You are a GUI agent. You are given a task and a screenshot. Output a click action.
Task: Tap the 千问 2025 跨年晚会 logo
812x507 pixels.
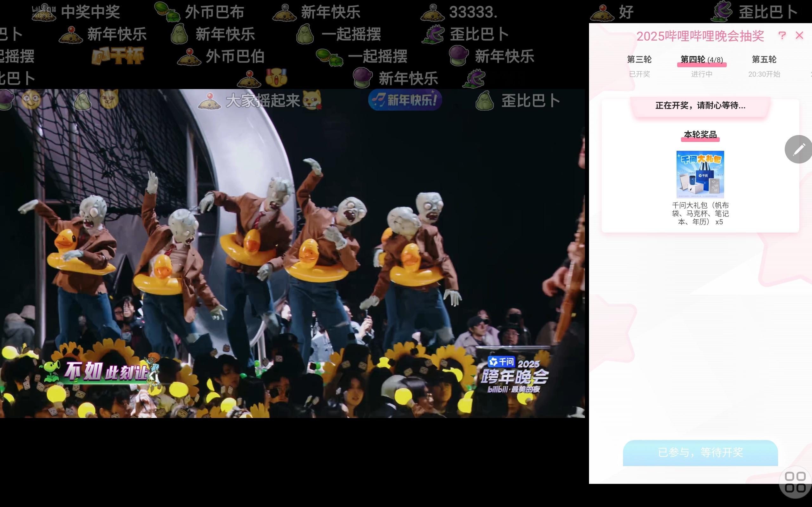514,375
